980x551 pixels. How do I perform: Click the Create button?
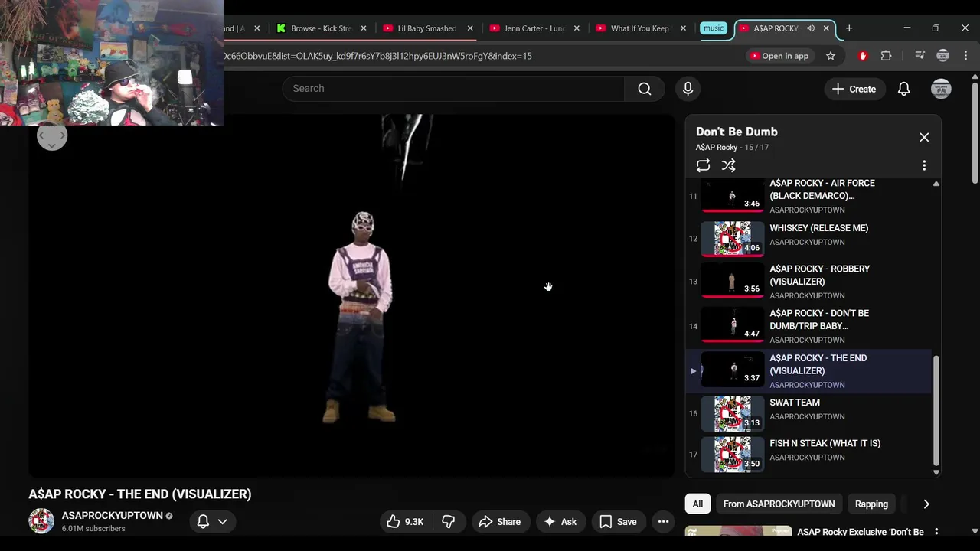tap(854, 89)
